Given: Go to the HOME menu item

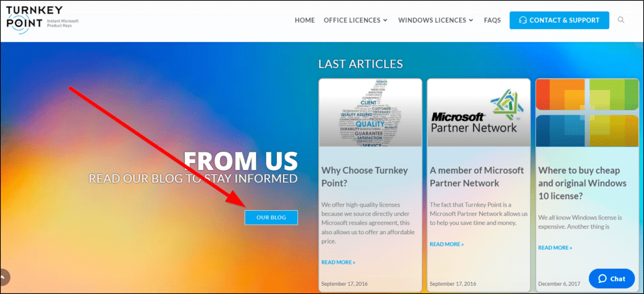Looking at the screenshot, I should pyautogui.click(x=305, y=20).
